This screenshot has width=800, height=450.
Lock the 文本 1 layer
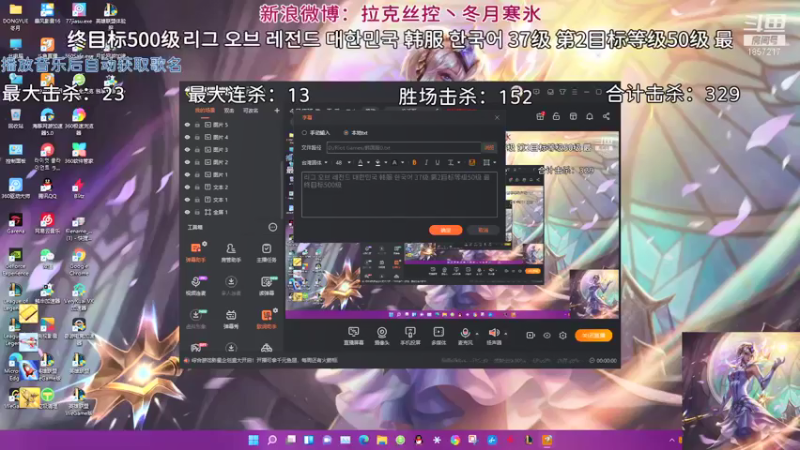[x=197, y=199]
